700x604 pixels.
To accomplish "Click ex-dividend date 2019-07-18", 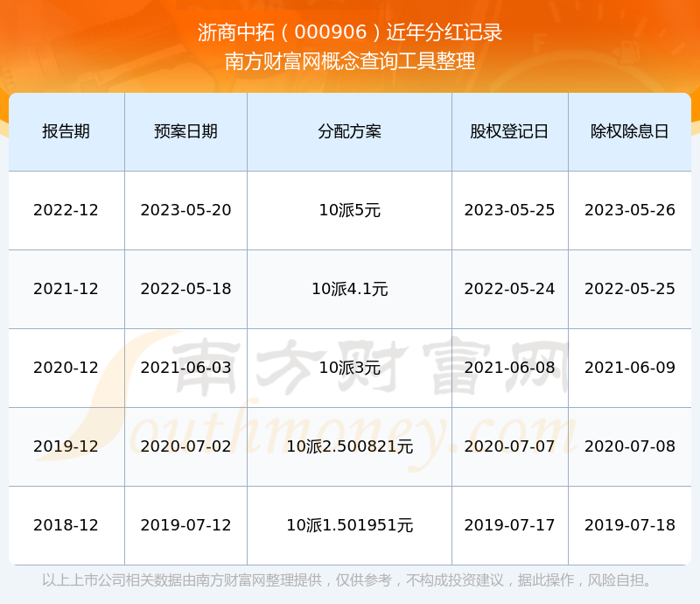I will [630, 525].
